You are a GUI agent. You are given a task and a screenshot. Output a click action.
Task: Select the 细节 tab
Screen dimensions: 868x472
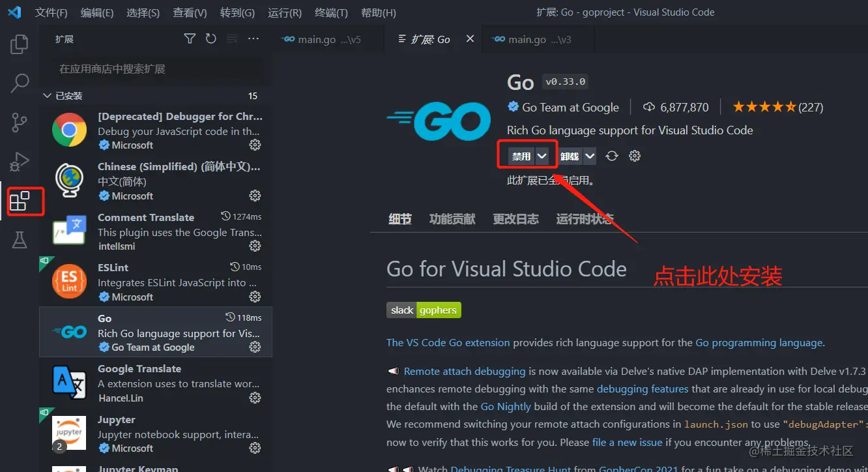click(x=400, y=219)
